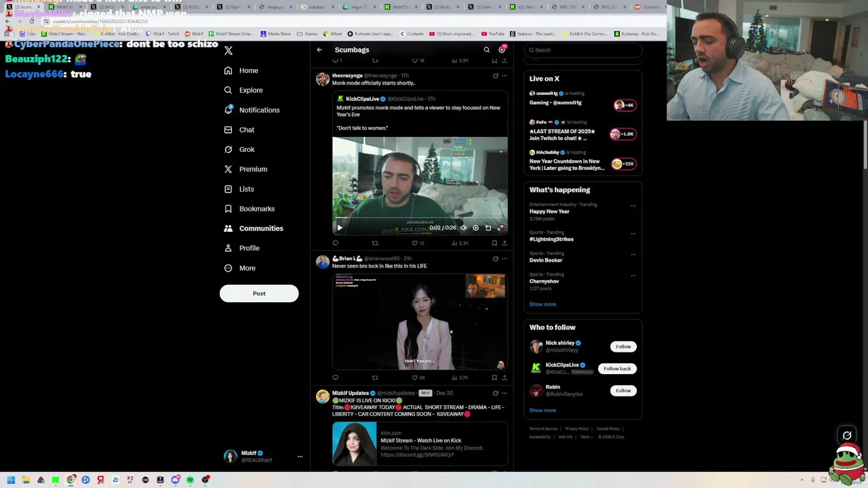Open the Mizkif - Twitch bookmark
The height and width of the screenshot is (488, 868).
[x=163, y=34]
